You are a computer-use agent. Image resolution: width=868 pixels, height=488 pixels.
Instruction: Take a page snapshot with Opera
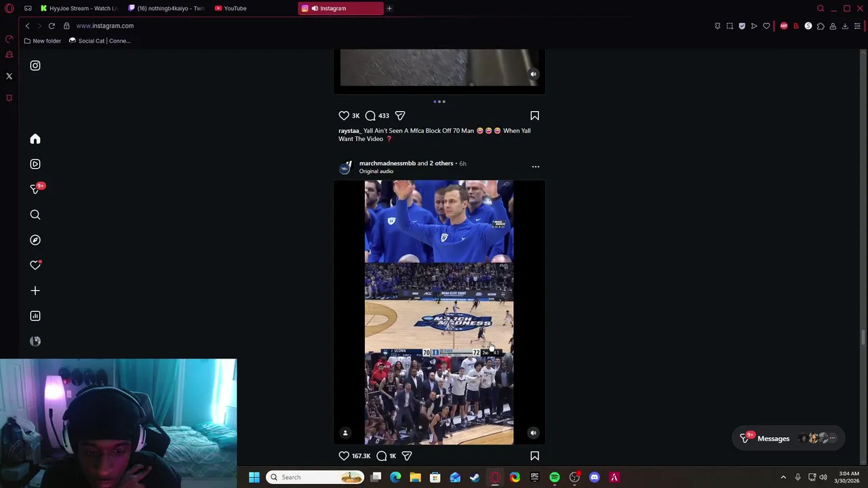730,26
